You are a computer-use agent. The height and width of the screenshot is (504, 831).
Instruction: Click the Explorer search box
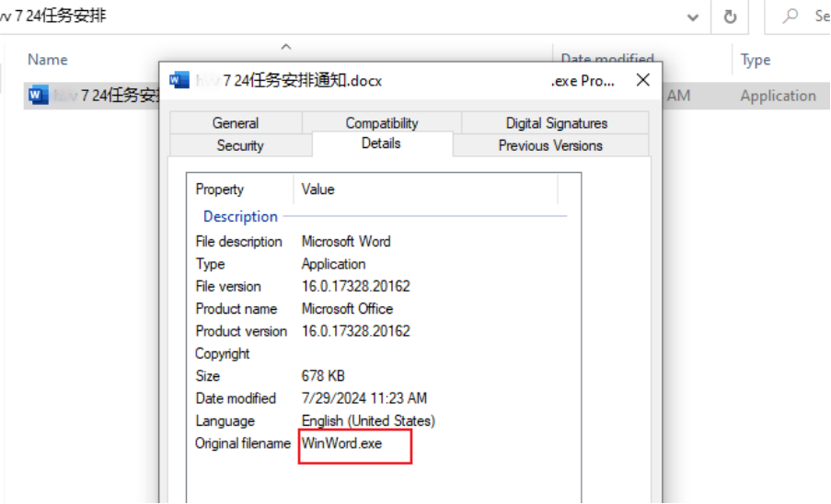(798, 17)
